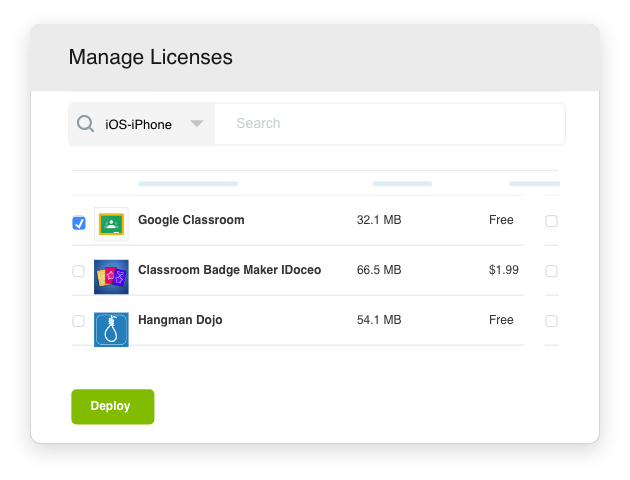Check the Classroom Badge Maker IDoceo left checkbox
Screen dimensions: 630x480
coord(78,271)
